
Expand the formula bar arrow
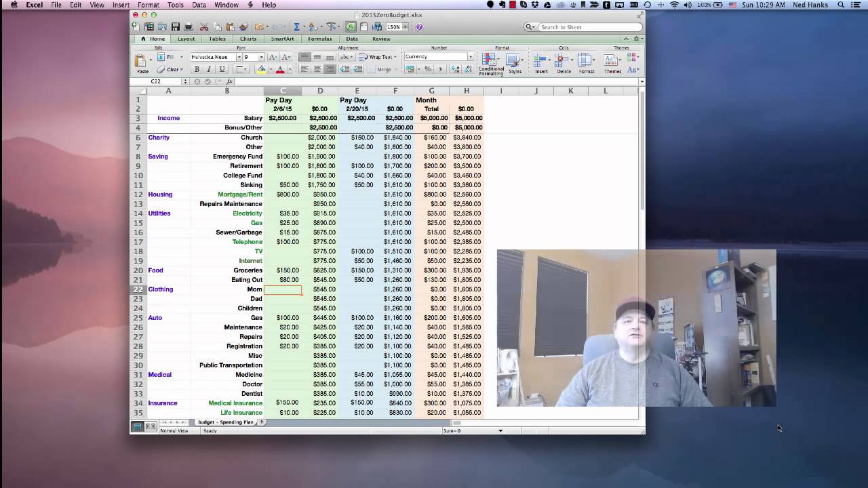coord(642,81)
